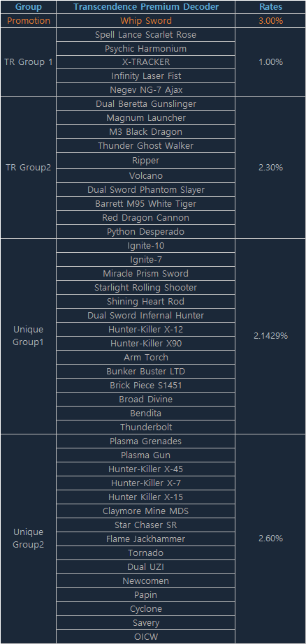Click the Whip Sword promotion cell
The width and height of the screenshot is (306, 644).
click(x=146, y=21)
